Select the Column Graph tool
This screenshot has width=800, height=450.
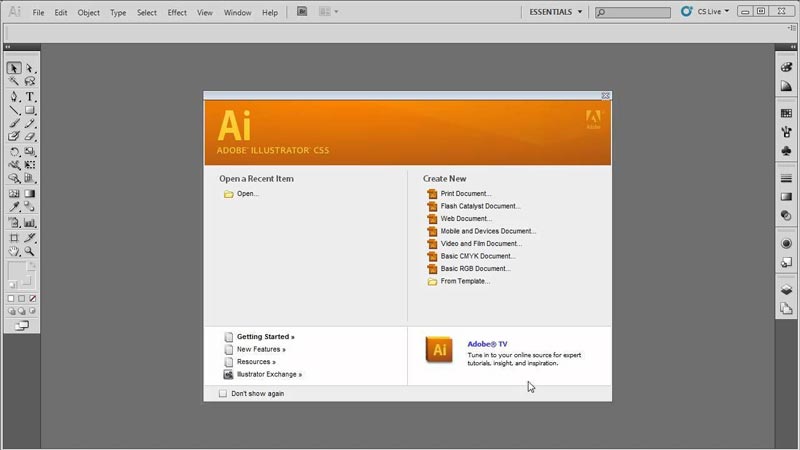(x=30, y=222)
